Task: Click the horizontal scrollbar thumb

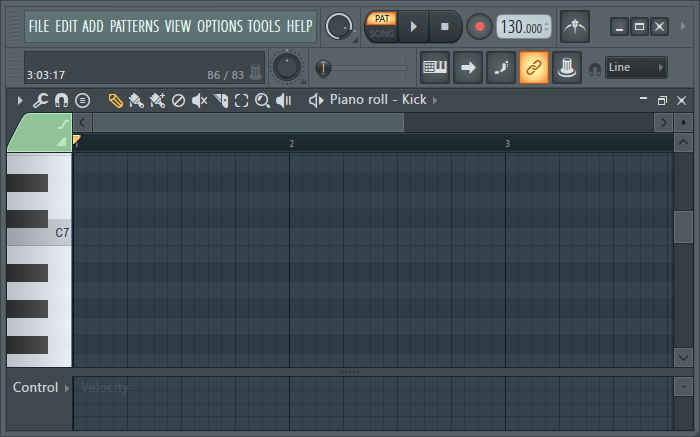Action: click(x=248, y=122)
